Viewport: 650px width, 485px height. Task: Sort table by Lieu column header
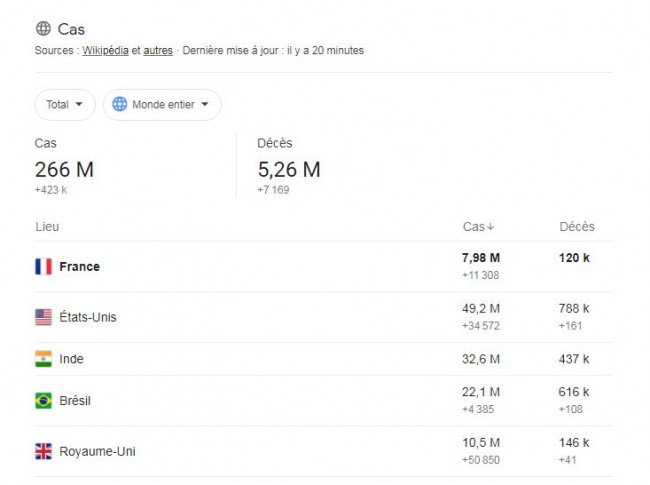(x=47, y=227)
